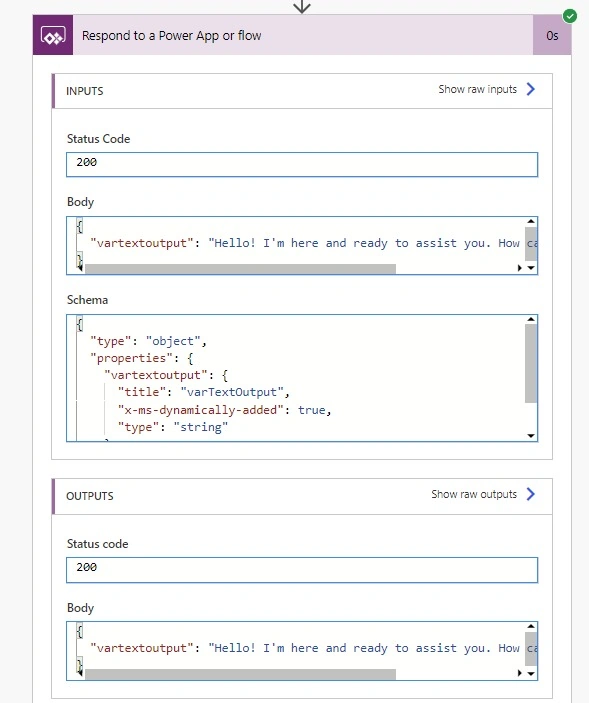Click the outputs Status code field
589x703 pixels.
tap(302, 570)
